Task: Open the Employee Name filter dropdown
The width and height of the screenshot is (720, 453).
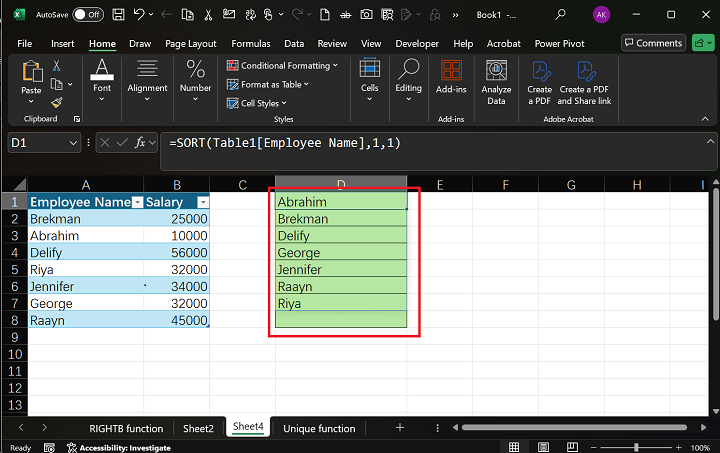Action: (x=138, y=202)
